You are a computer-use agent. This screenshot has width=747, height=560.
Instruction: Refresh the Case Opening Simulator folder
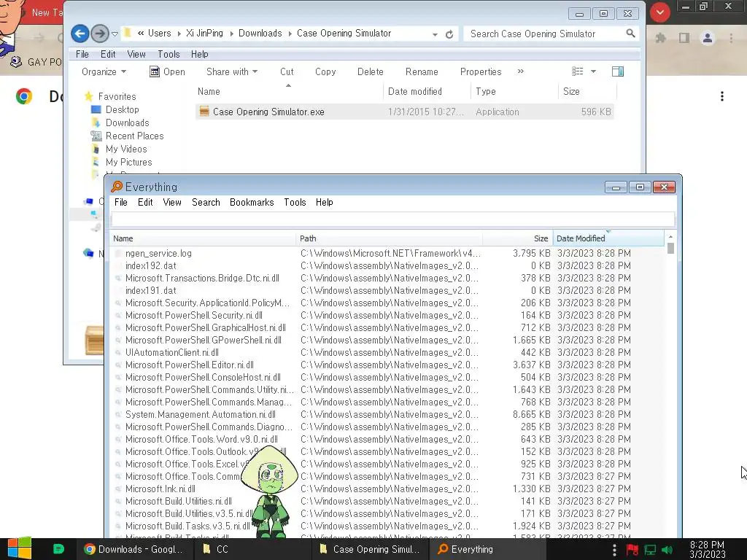point(449,34)
